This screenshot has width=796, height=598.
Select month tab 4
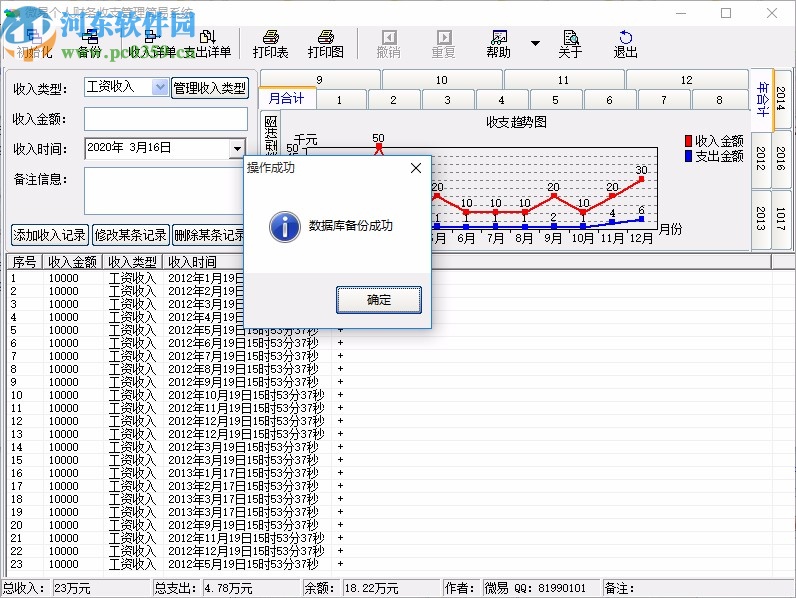tap(502, 99)
